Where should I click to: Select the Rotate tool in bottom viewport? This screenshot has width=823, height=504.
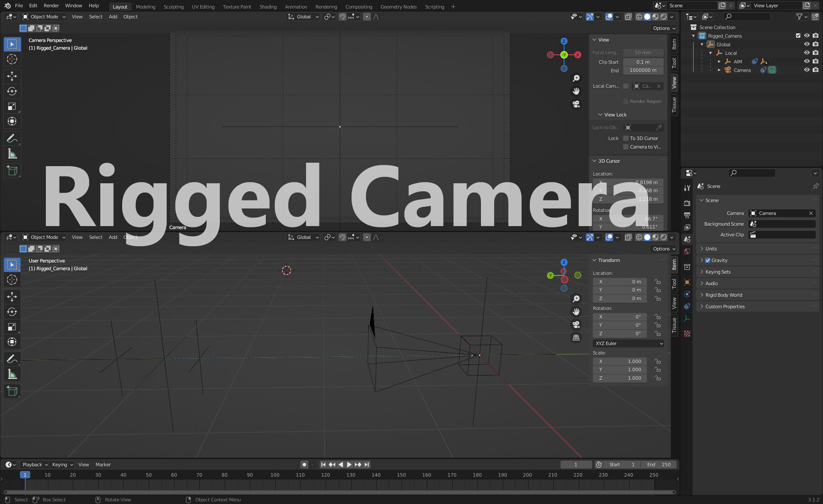pyautogui.click(x=12, y=312)
